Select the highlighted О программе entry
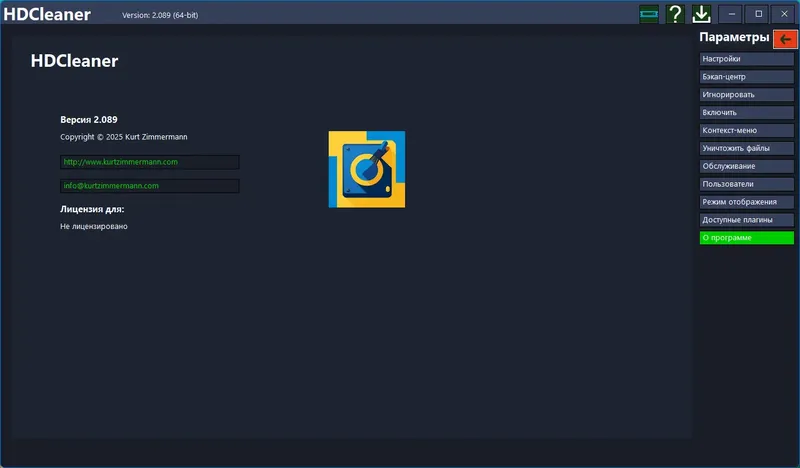 coord(746,237)
